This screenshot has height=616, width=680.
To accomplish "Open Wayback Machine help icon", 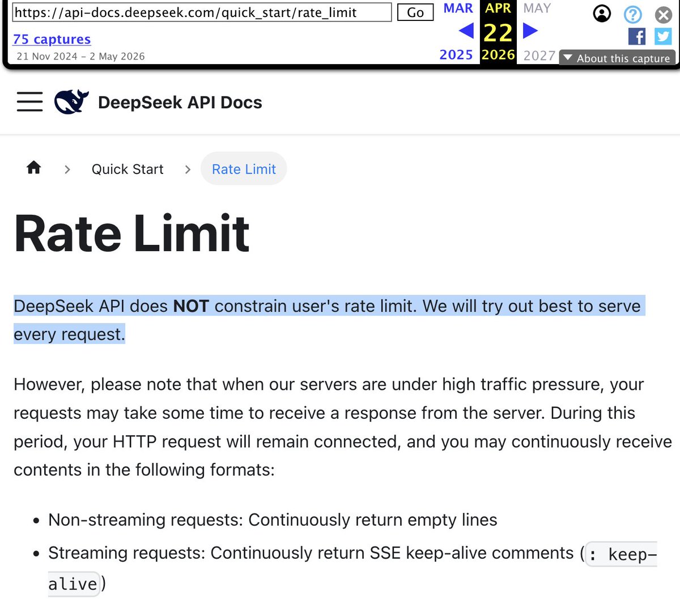I will (x=633, y=14).
